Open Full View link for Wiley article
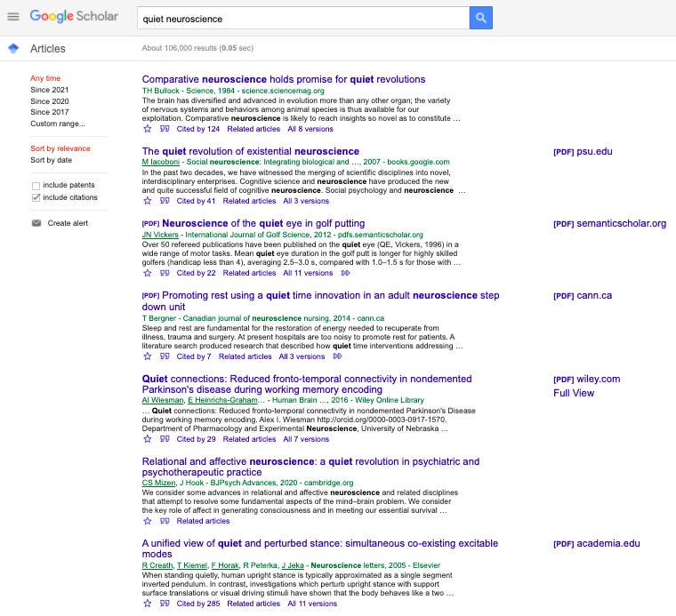The height and width of the screenshot is (616, 676). pos(573,393)
